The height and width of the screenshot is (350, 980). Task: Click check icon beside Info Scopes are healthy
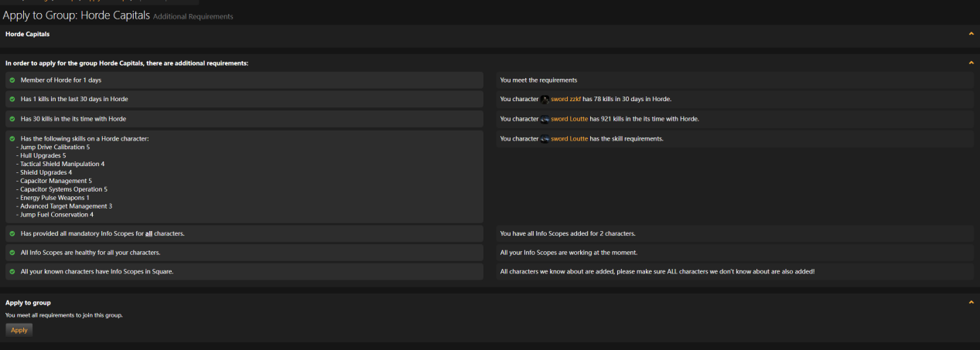click(x=12, y=253)
